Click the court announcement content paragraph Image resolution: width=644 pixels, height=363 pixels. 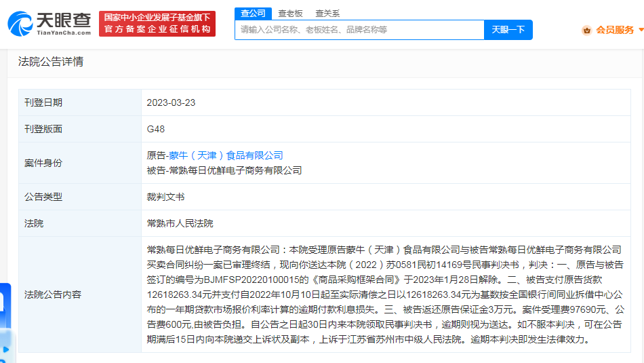(385, 294)
